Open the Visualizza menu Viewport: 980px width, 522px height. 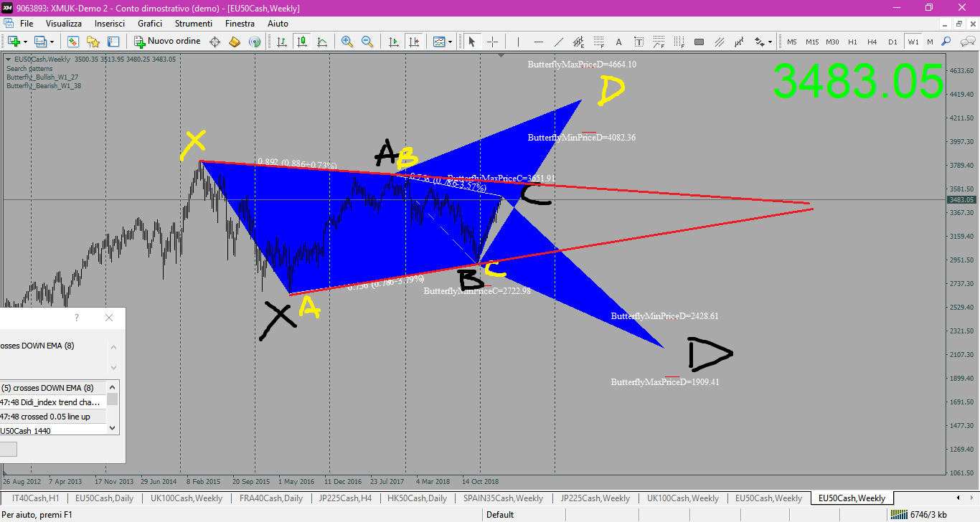point(64,24)
